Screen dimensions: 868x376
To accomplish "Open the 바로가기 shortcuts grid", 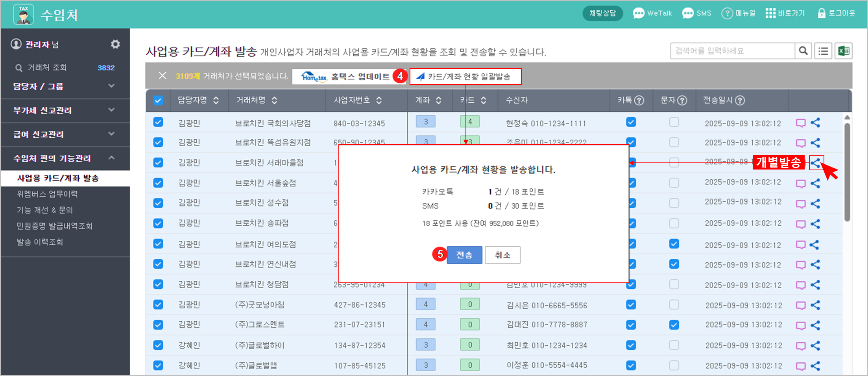I will (785, 13).
